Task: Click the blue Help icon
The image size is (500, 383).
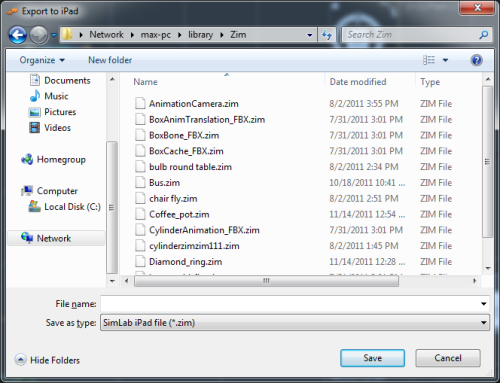Action: (476, 60)
